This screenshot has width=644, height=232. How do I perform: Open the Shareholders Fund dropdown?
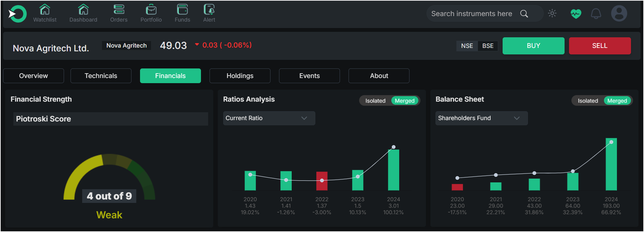[x=482, y=118]
